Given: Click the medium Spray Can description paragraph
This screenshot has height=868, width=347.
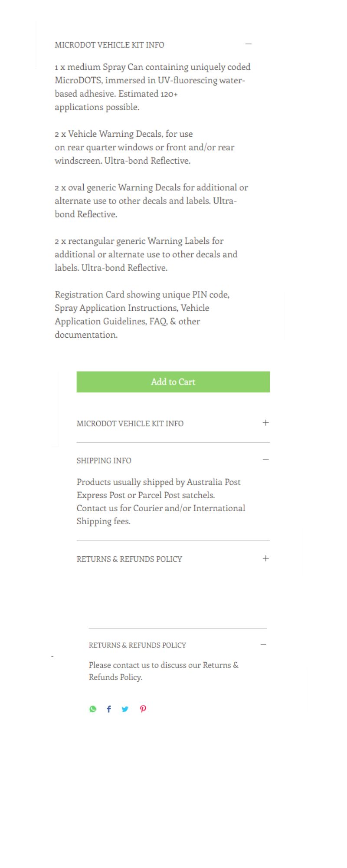Looking at the screenshot, I should pos(152,87).
